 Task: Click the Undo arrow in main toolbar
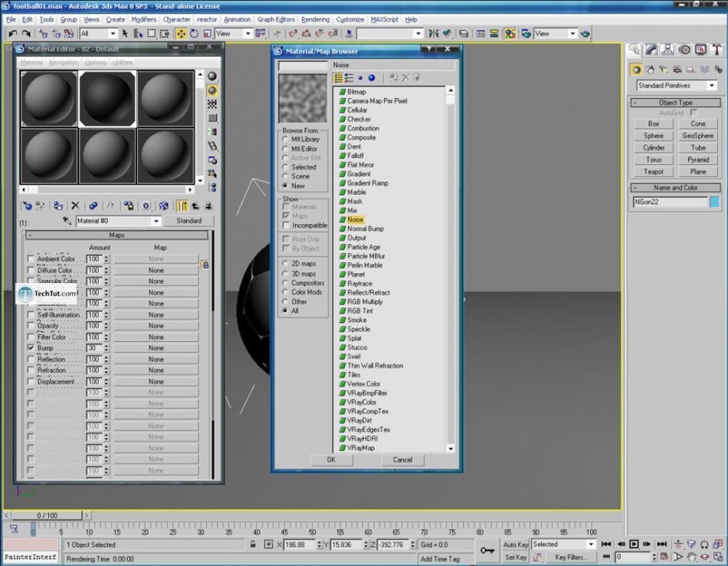[12, 34]
